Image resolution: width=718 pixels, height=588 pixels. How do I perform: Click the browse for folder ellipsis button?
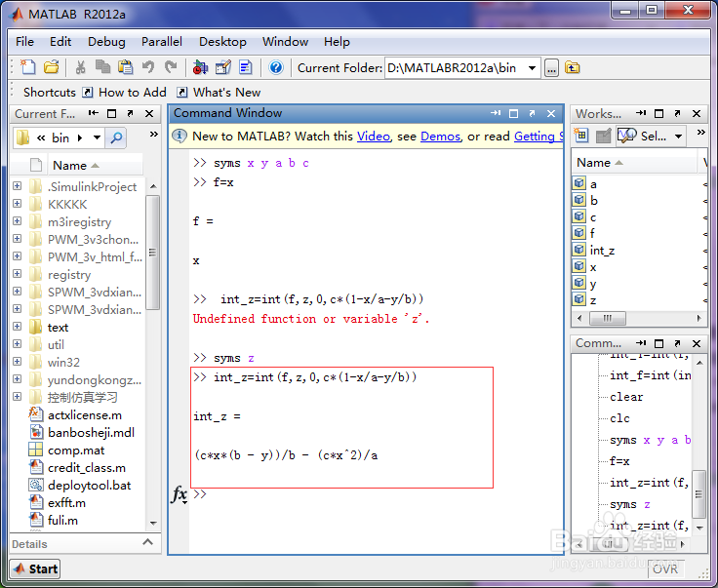click(551, 68)
